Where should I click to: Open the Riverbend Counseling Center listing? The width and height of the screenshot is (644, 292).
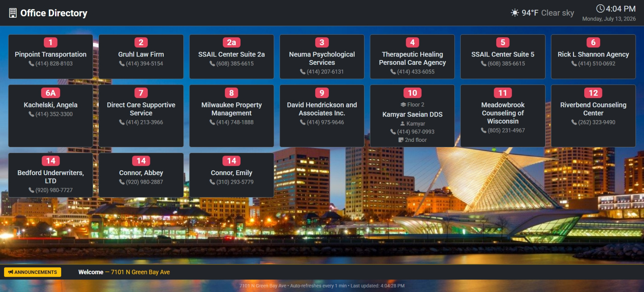pos(593,116)
